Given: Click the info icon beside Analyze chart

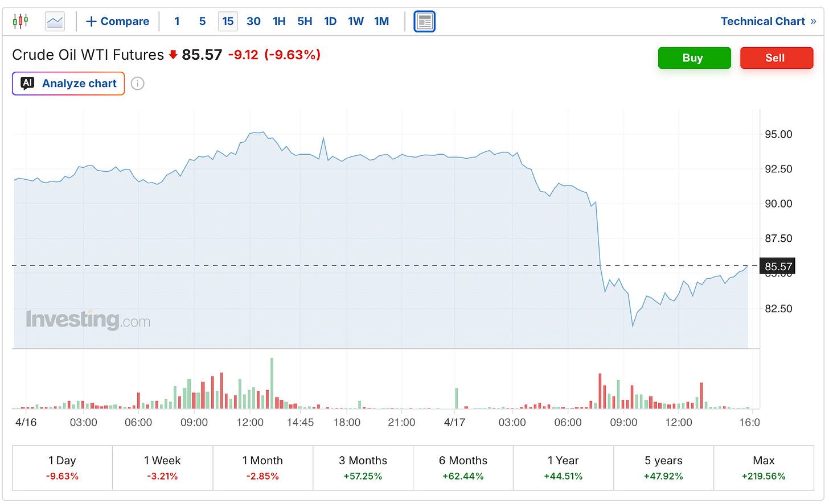Looking at the screenshot, I should coord(137,84).
